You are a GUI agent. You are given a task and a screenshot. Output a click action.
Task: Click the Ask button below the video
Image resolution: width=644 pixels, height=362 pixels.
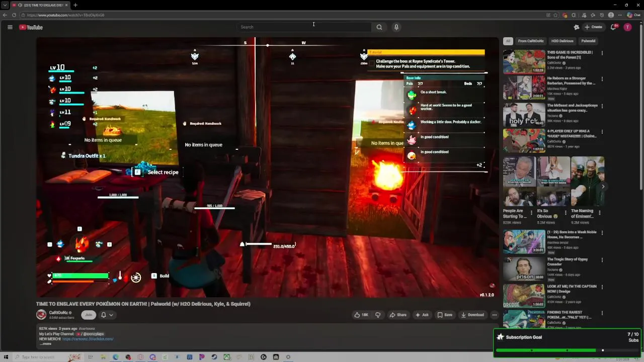click(422, 315)
